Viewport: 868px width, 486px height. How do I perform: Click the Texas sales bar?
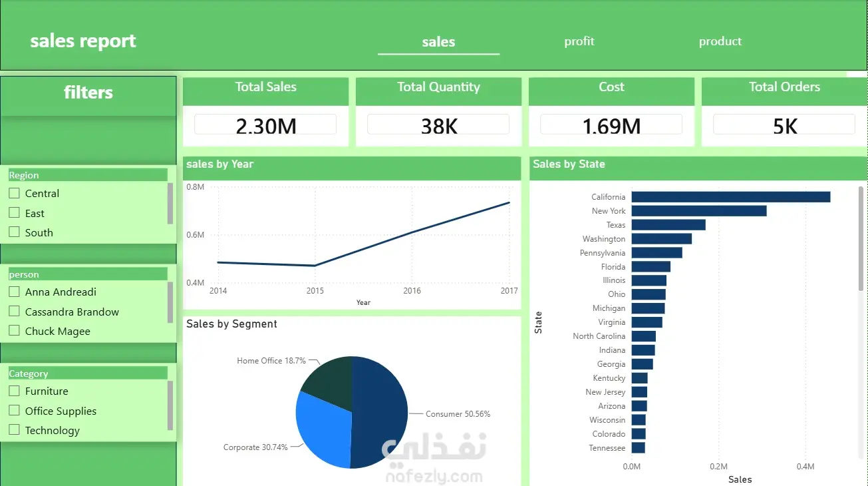(x=668, y=225)
